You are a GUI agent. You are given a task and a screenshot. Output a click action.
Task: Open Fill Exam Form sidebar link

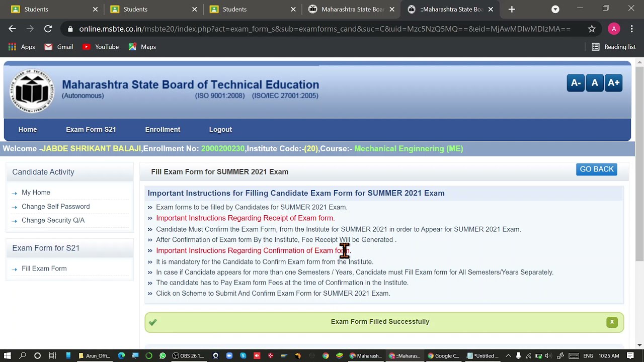44,268
